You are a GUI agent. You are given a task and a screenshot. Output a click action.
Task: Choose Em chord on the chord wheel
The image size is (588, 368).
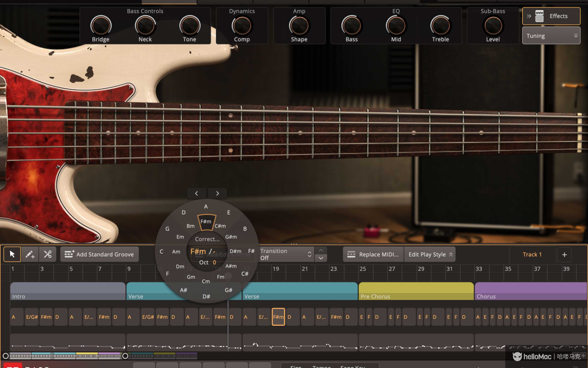[180, 237]
